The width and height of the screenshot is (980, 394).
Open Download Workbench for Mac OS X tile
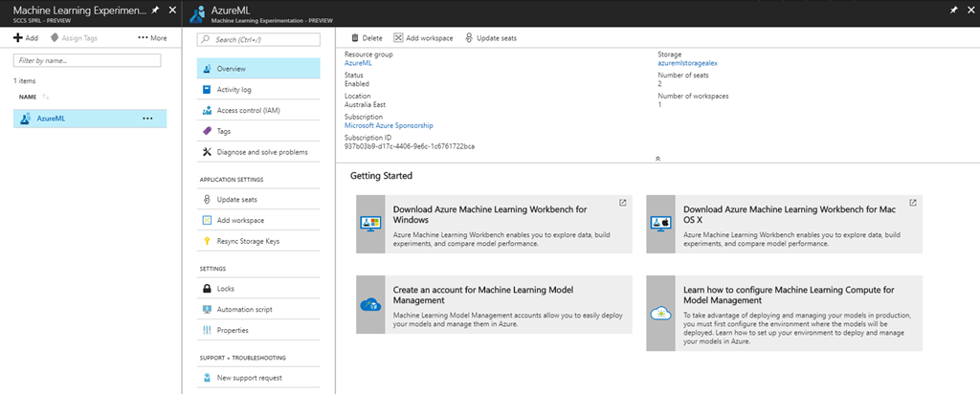(x=785, y=224)
